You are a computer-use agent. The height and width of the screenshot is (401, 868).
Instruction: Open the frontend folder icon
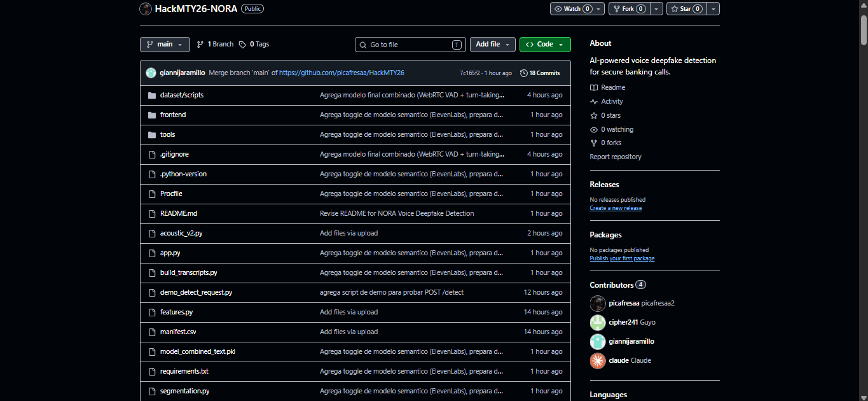tap(151, 115)
